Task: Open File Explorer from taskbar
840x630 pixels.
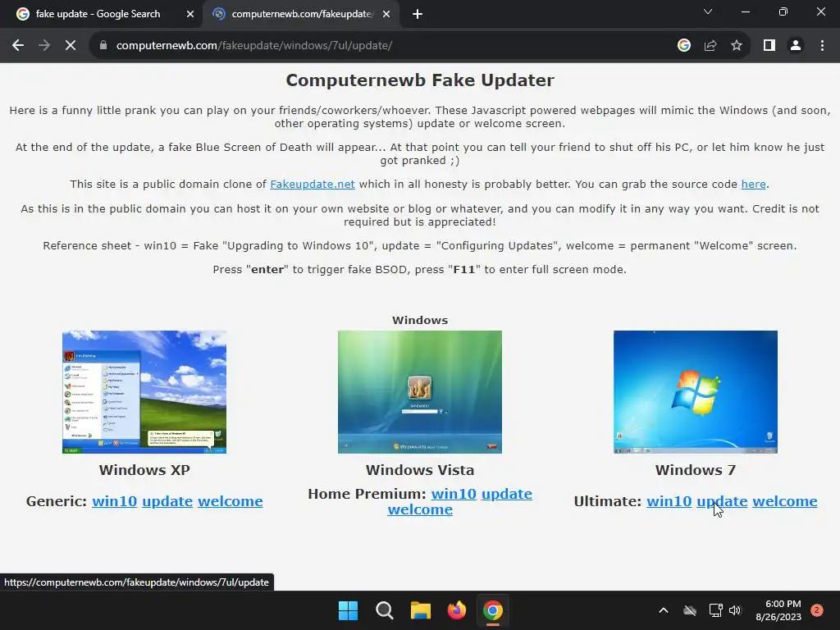Action: pyautogui.click(x=421, y=610)
